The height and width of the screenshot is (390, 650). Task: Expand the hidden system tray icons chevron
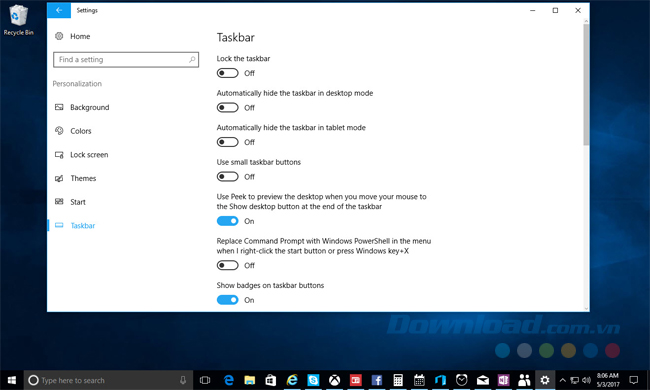563,380
